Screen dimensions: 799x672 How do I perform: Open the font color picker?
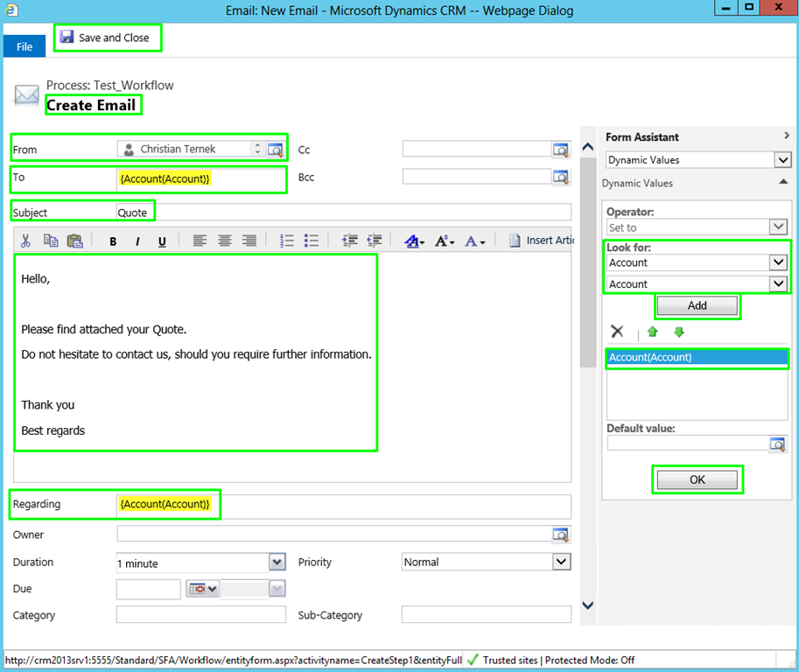point(474,241)
